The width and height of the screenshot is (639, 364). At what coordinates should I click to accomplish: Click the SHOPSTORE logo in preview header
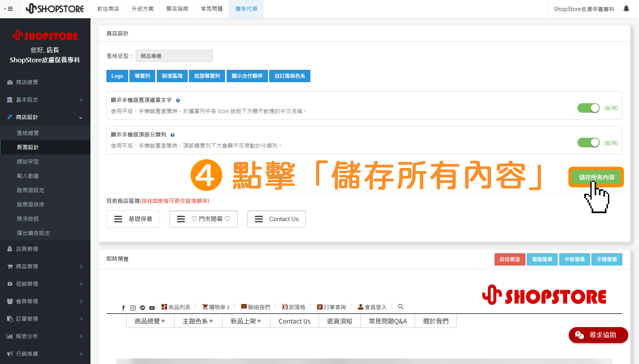544,295
